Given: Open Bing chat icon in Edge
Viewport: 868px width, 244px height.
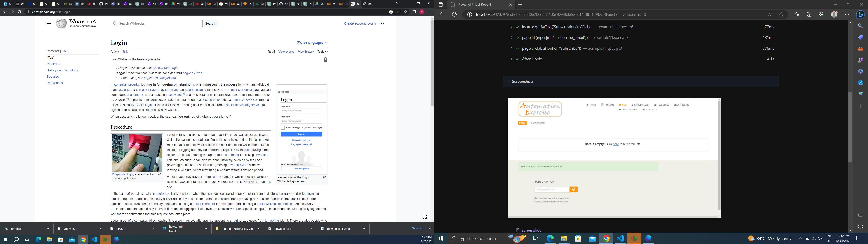Looking at the screenshot, I should [x=860, y=14].
